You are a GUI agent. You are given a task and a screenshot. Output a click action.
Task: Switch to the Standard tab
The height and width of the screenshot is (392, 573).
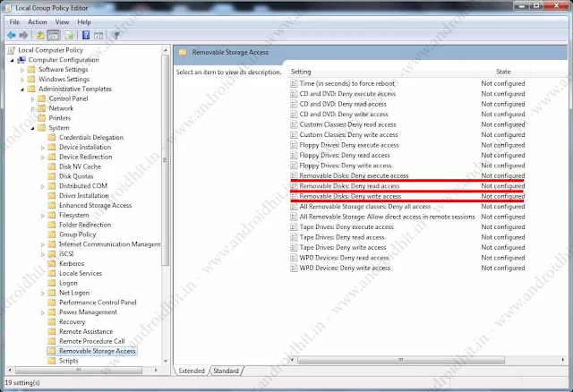[226, 371]
